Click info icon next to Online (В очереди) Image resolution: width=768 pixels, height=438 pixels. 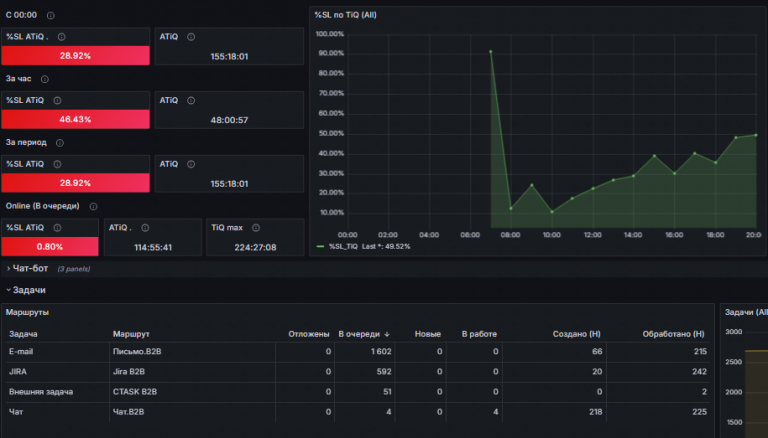pyautogui.click(x=93, y=207)
